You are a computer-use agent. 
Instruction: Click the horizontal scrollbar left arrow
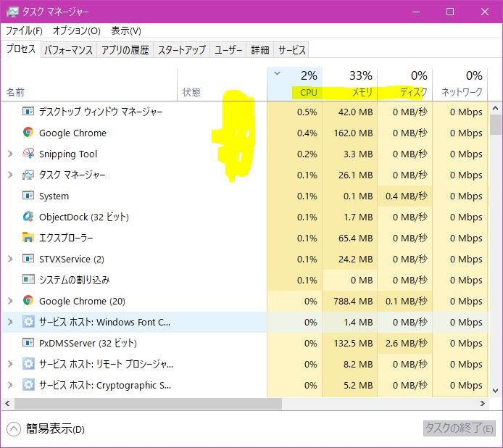(x=8, y=403)
